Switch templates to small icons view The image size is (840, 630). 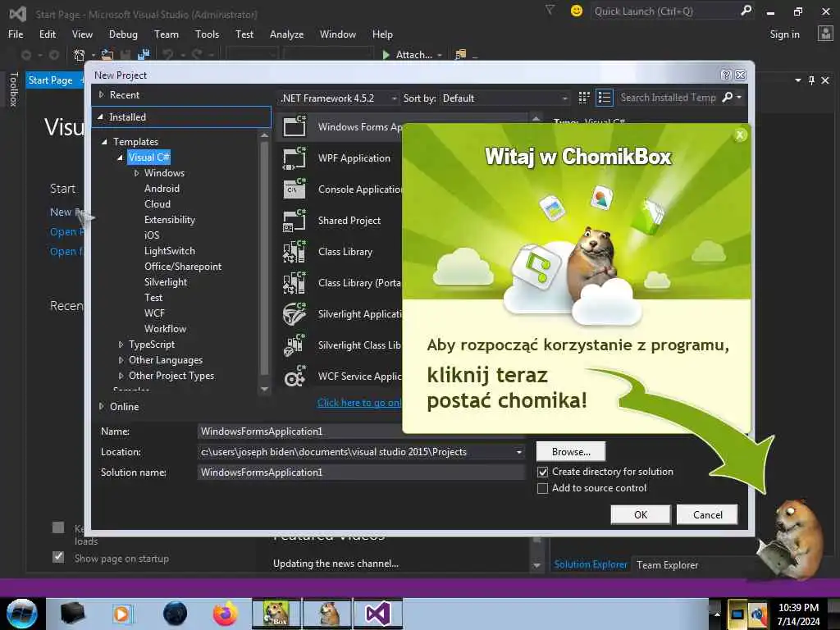pos(584,98)
